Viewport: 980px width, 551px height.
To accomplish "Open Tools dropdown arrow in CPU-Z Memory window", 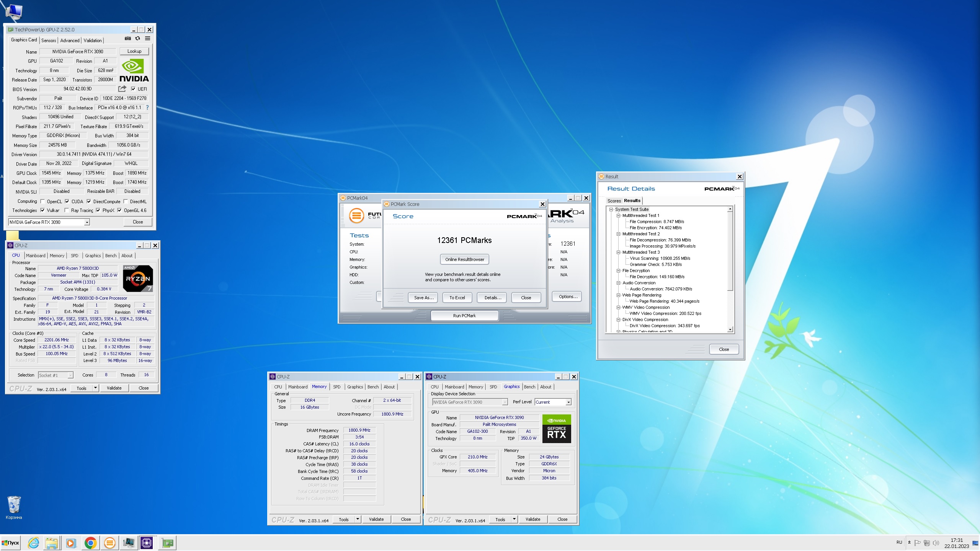I will pos(358,519).
